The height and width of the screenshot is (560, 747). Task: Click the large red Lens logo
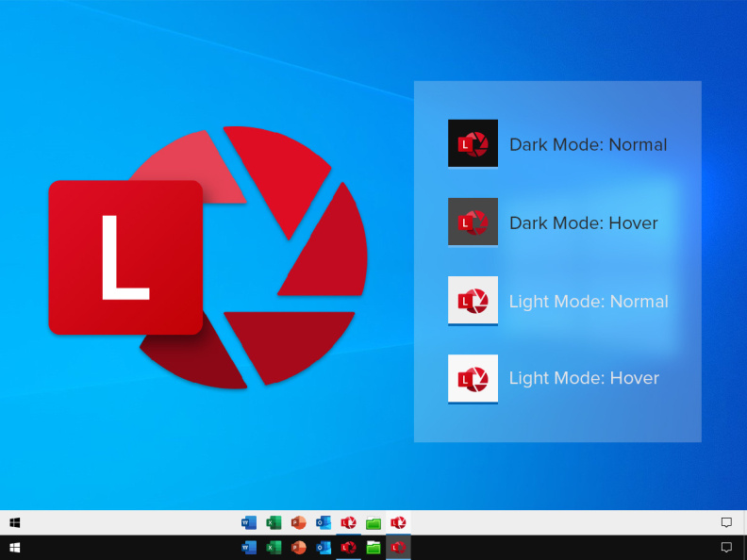point(207,256)
